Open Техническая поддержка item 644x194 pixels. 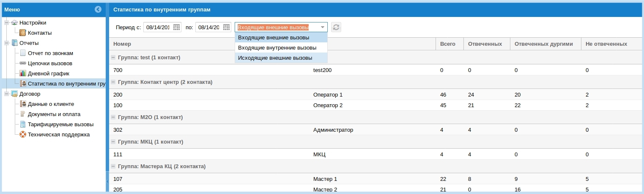click(58, 134)
